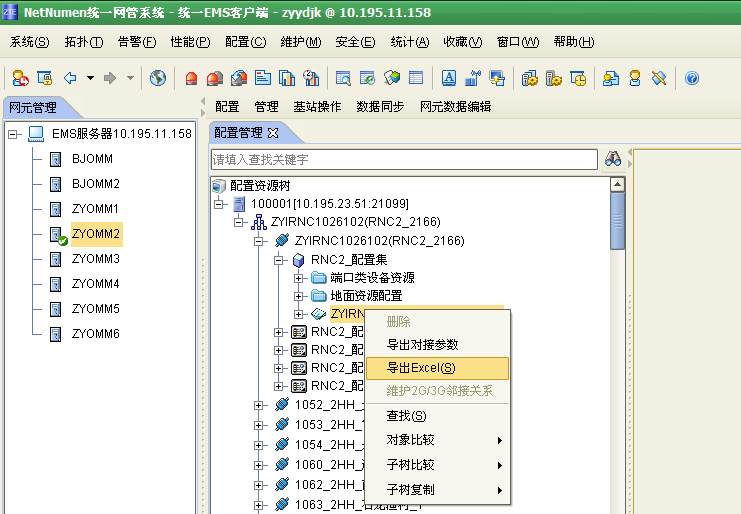This screenshot has height=514, width=741.
Task: Click the lock screen toolbar icon
Action: point(45,78)
